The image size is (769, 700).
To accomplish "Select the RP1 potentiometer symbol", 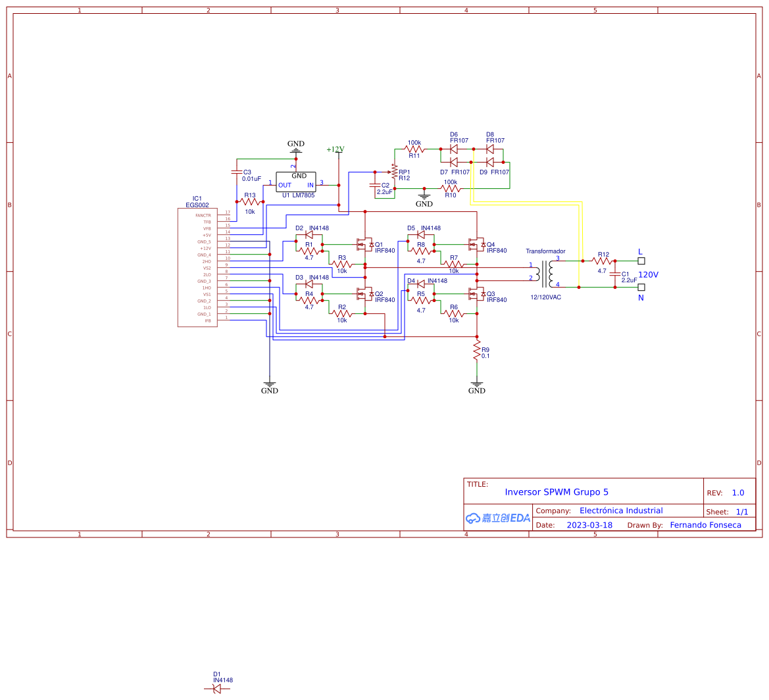I will [x=394, y=172].
